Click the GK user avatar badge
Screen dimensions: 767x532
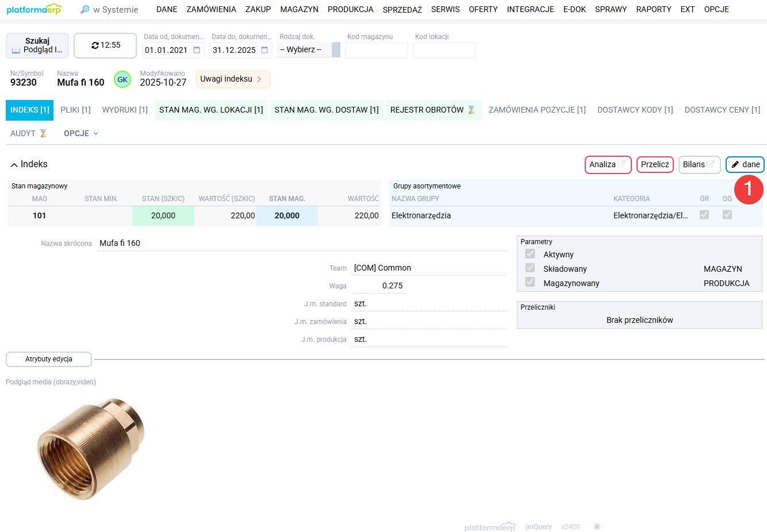pyautogui.click(x=122, y=79)
